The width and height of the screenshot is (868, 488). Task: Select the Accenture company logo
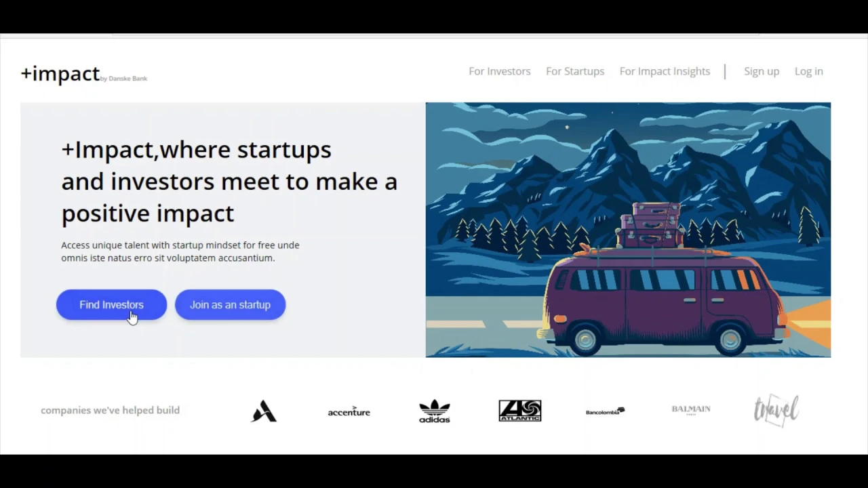[349, 411]
